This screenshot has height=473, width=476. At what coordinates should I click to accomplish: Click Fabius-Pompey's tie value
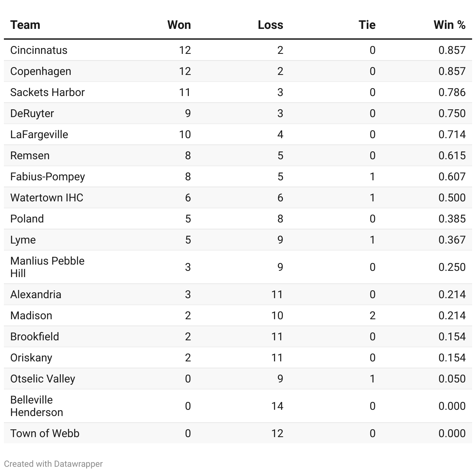pos(372,177)
